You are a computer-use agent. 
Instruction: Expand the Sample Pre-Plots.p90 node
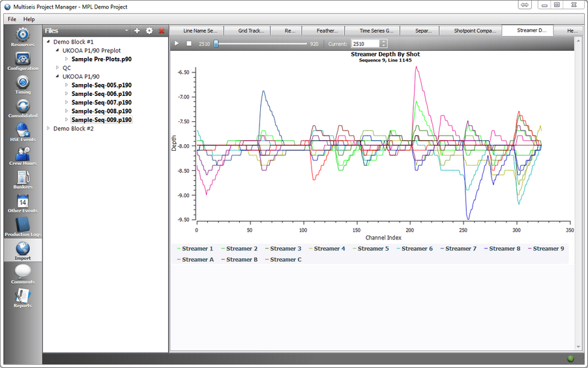pos(66,59)
